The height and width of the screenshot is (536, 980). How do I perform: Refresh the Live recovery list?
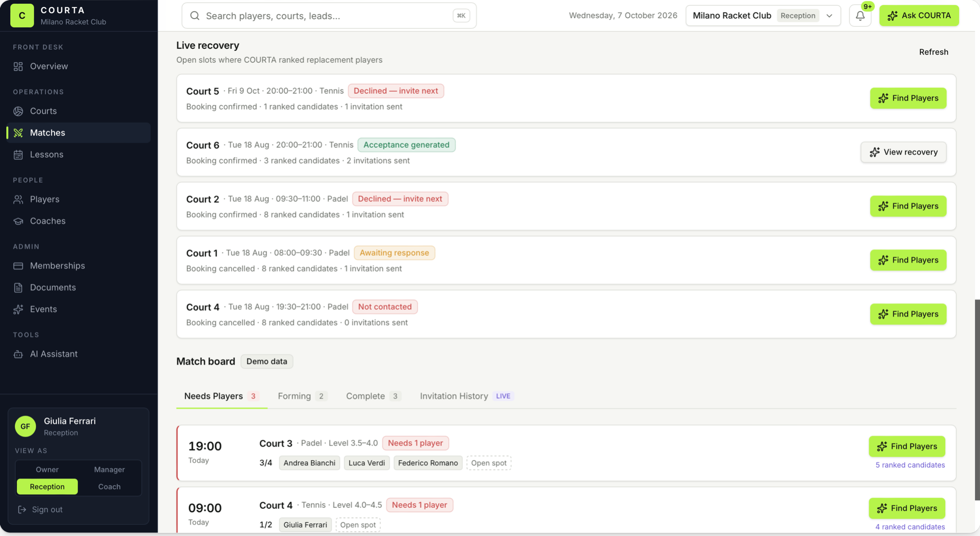click(933, 52)
